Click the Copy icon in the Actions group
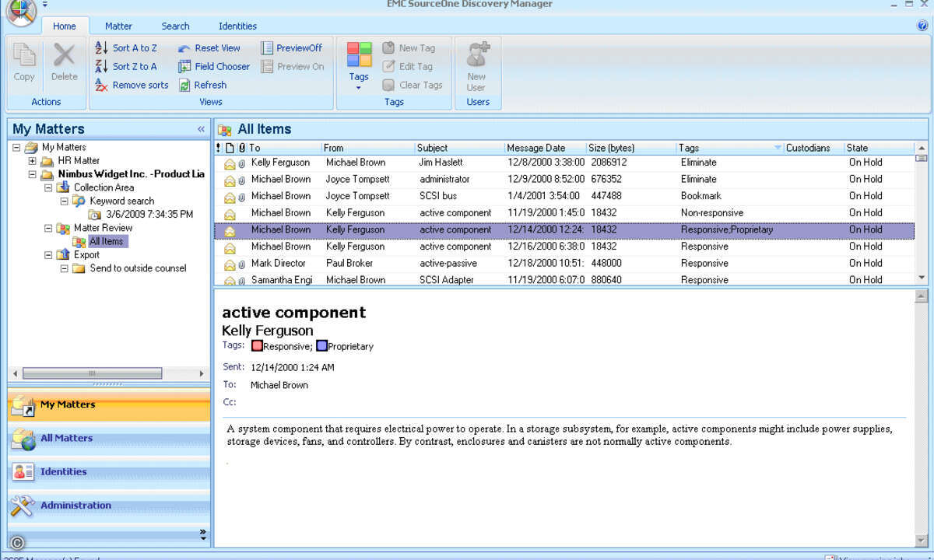 pos(24,55)
